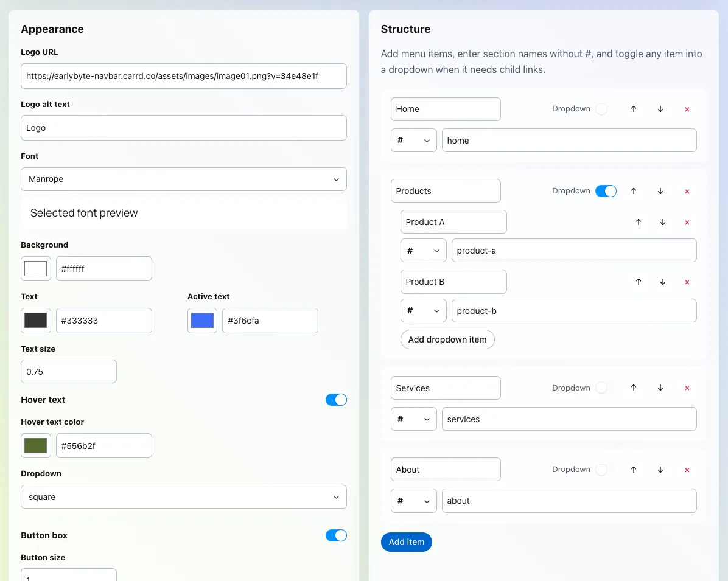The image size is (728, 581).
Task: Turn off Button box switch
Action: coord(336,535)
